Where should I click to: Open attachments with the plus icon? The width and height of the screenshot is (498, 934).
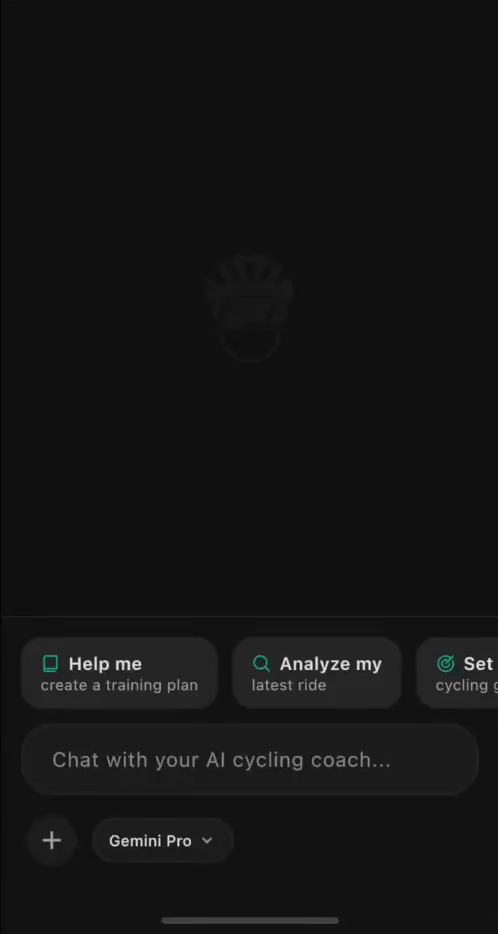(x=52, y=840)
